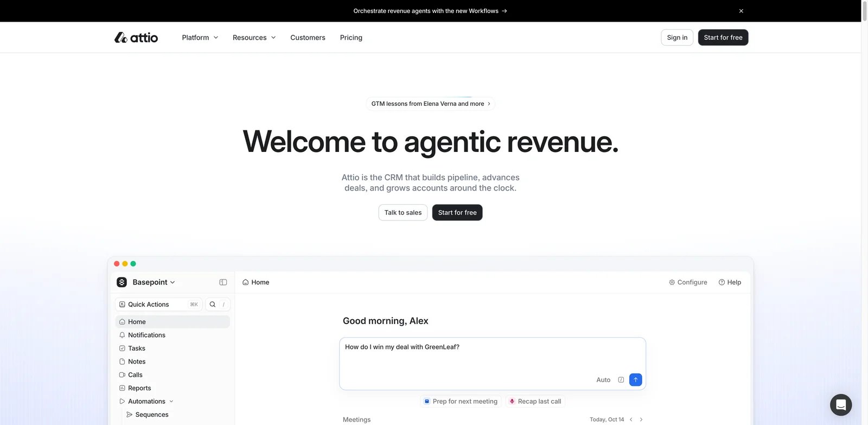Open GTM lessons from Elena Verna pill
This screenshot has height=425, width=868.
pos(431,104)
